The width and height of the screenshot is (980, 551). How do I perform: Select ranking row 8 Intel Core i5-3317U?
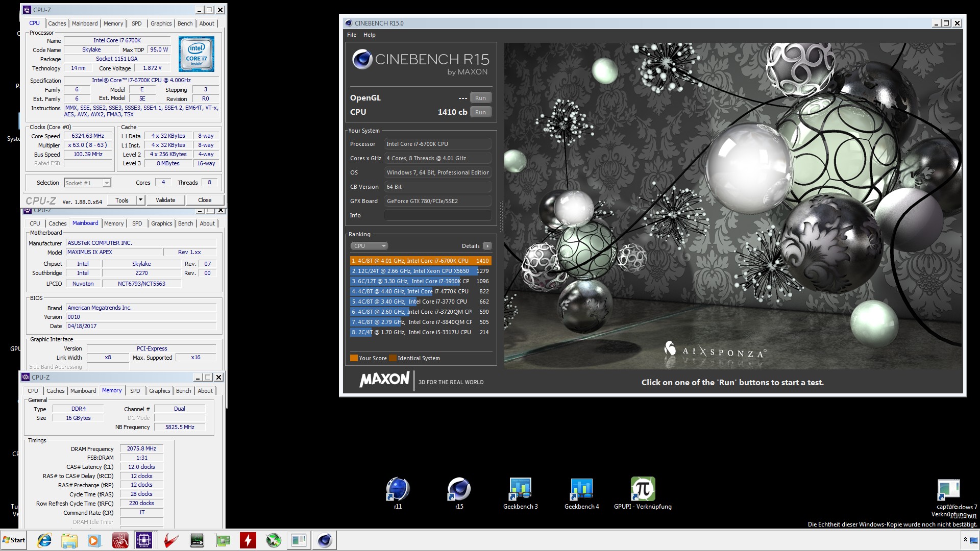(x=421, y=332)
